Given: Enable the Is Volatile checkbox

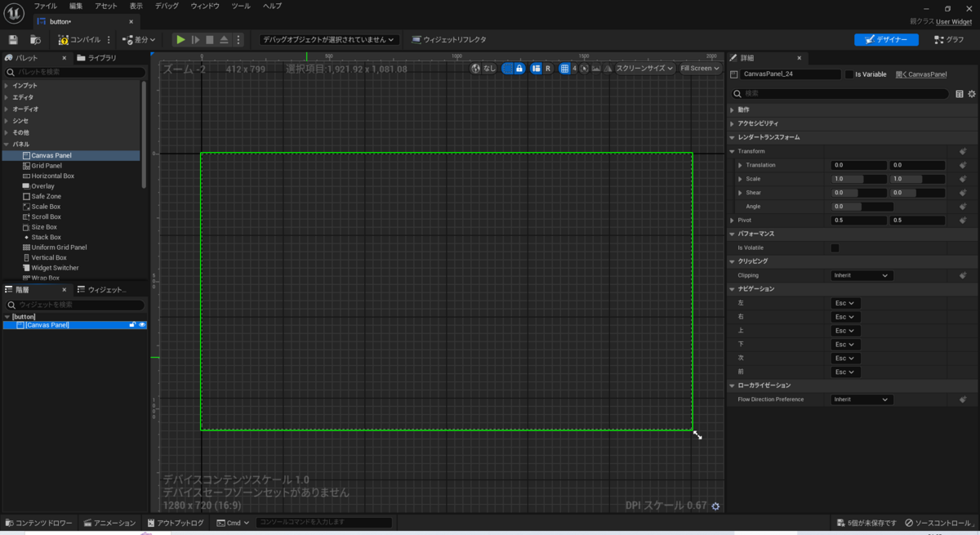Looking at the screenshot, I should pos(835,247).
